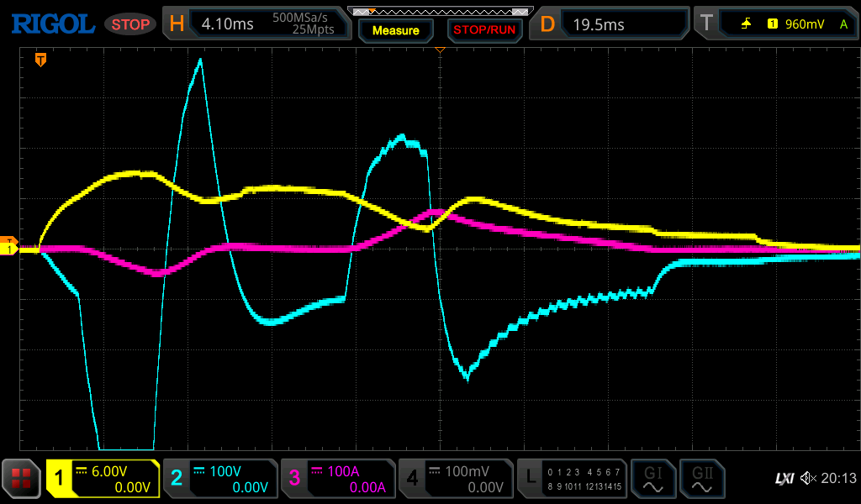The image size is (861, 504).
Task: Click the waveform memory position bar
Action: [440, 12]
